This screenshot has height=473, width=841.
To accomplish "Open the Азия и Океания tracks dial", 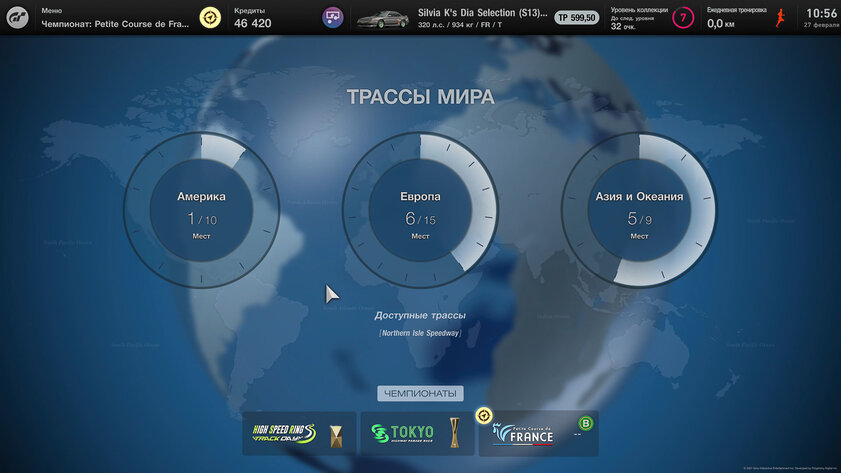I will pyautogui.click(x=639, y=210).
